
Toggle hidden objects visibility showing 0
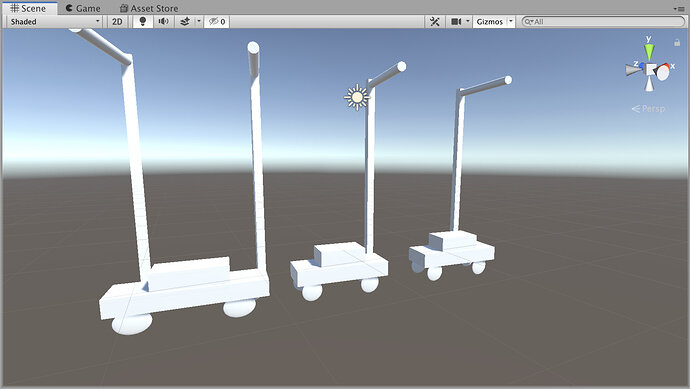(217, 22)
